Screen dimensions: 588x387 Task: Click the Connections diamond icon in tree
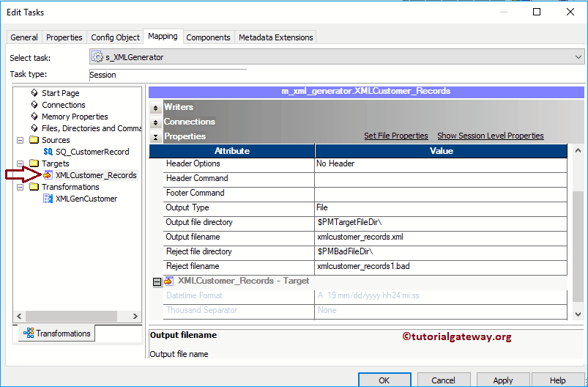(x=34, y=105)
